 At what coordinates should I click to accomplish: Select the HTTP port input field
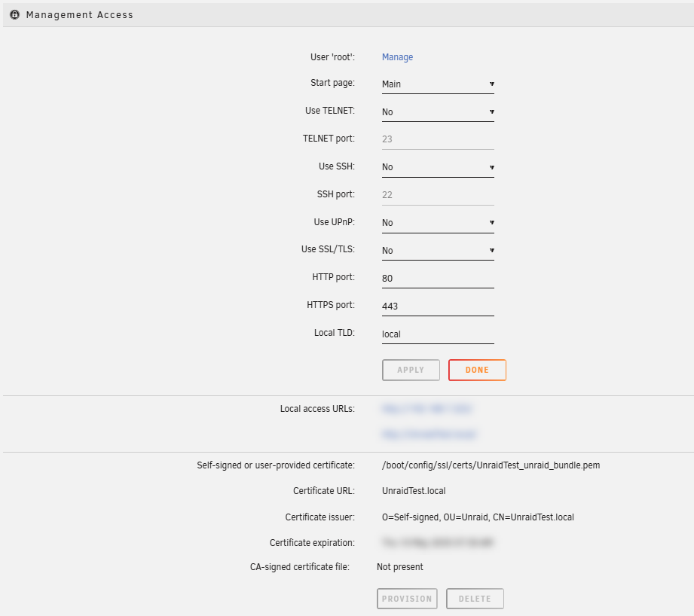pos(437,278)
